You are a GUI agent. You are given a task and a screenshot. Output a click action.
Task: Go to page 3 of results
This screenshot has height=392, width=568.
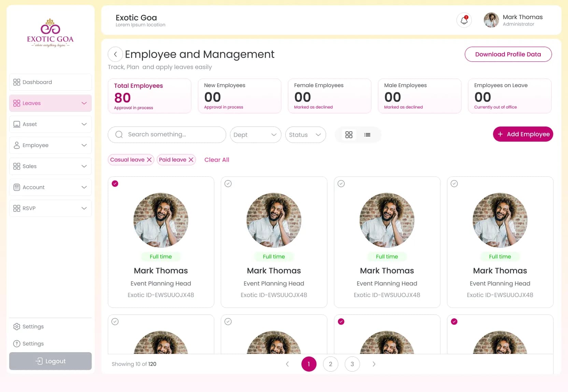click(x=352, y=364)
